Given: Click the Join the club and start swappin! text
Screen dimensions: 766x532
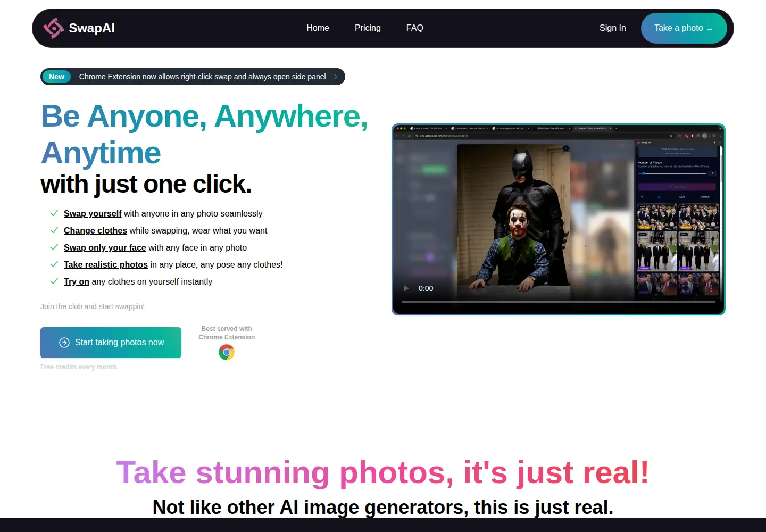Looking at the screenshot, I should pos(93,306).
